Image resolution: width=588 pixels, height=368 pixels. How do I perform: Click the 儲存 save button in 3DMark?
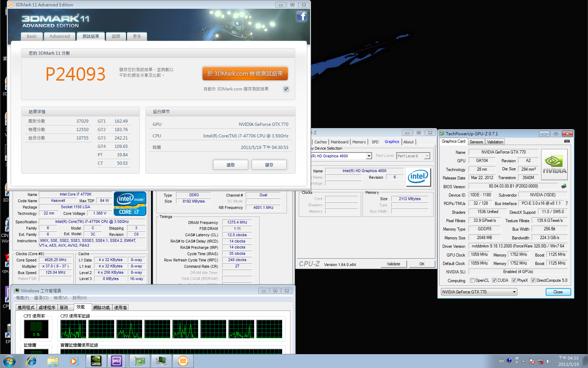pyautogui.click(x=269, y=165)
